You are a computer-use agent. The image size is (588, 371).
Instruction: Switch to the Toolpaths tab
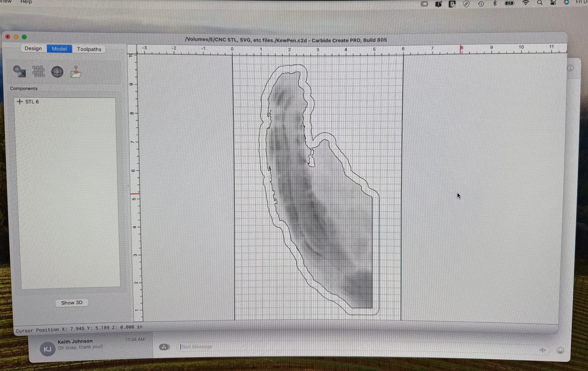click(89, 49)
